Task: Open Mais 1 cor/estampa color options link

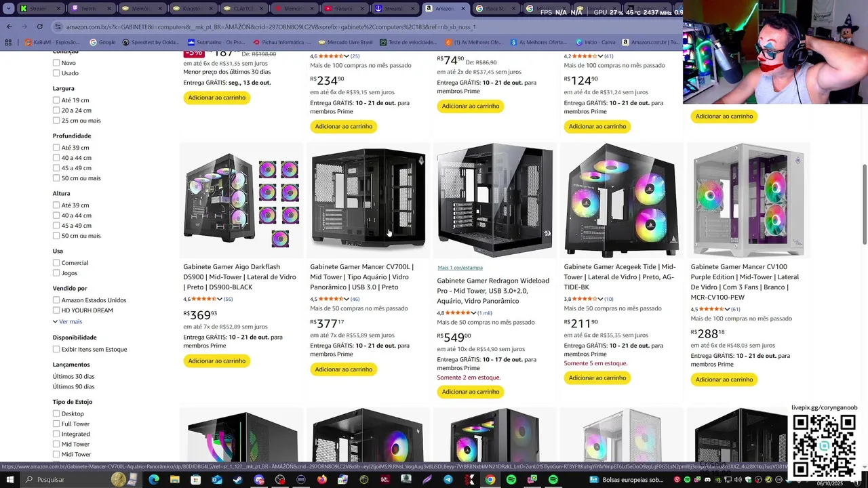Action: tap(460, 268)
